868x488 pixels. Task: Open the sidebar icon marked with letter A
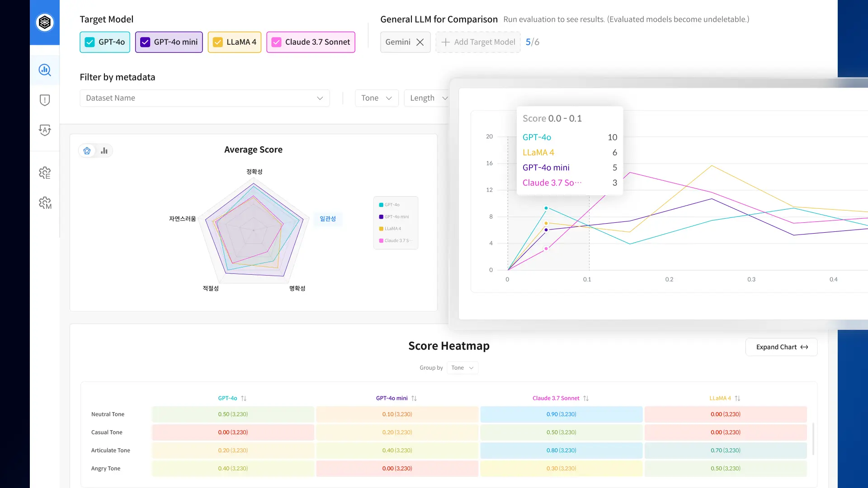(x=45, y=130)
